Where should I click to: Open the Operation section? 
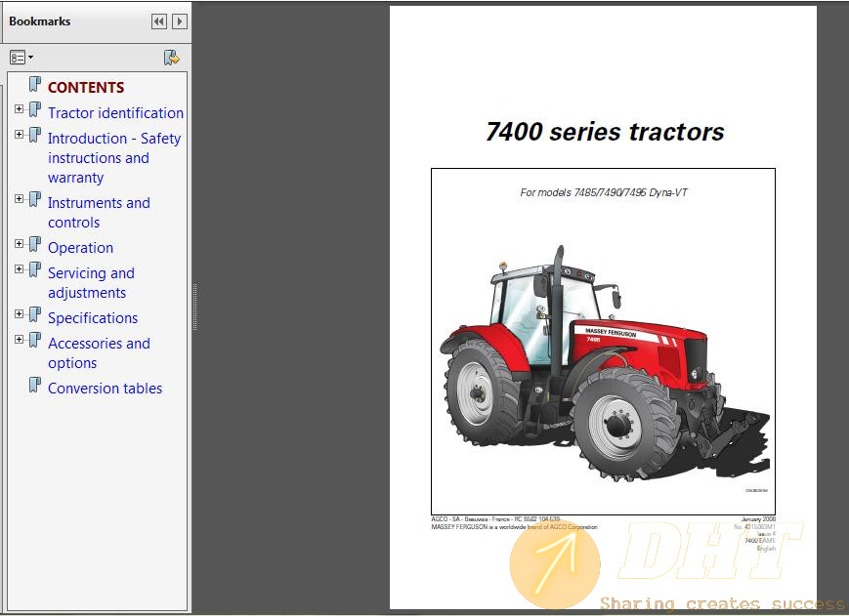pos(81,248)
